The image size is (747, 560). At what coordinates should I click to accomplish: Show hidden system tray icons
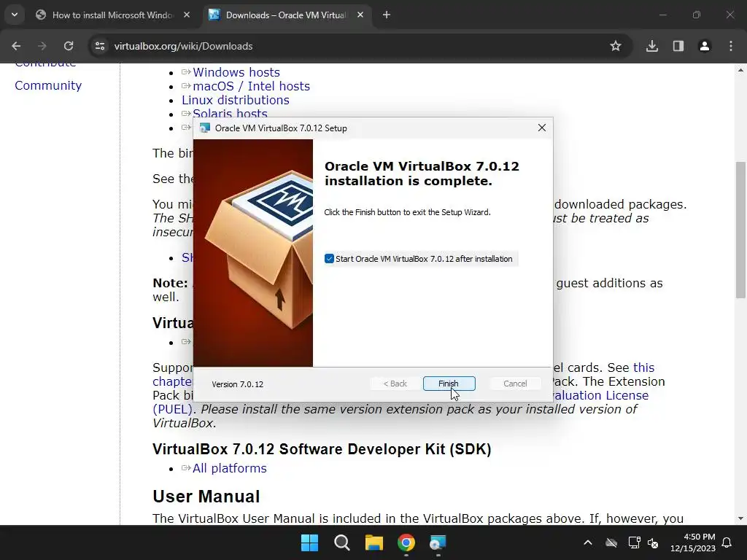pyautogui.click(x=588, y=542)
